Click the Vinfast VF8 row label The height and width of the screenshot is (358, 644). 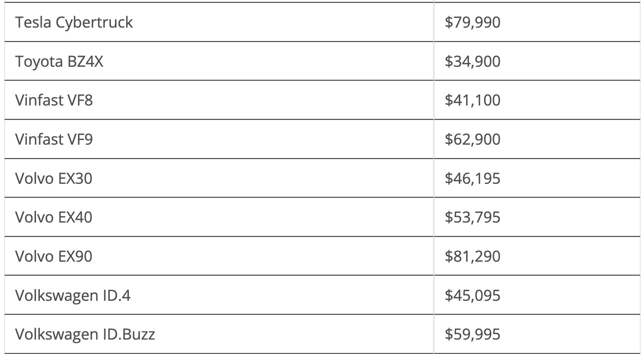pos(54,100)
